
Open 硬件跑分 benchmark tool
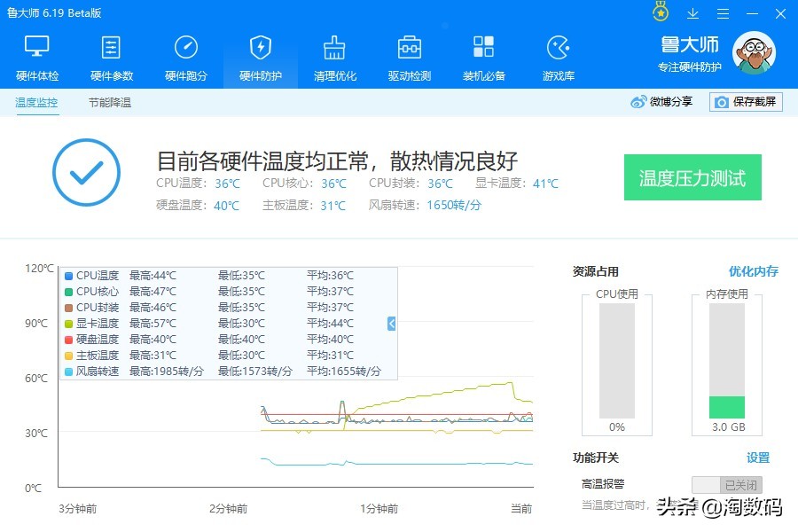pos(184,55)
